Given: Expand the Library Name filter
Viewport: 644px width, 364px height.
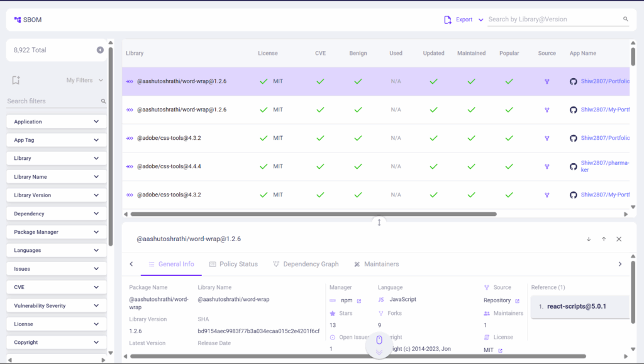Looking at the screenshot, I should click(56, 177).
